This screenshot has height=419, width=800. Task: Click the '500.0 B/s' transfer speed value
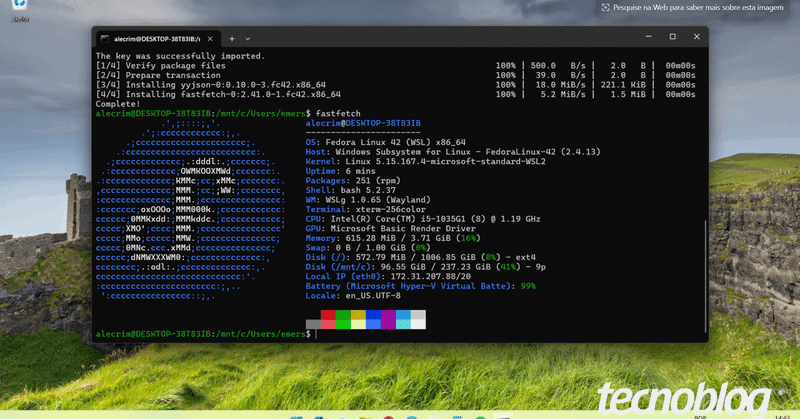pos(558,66)
